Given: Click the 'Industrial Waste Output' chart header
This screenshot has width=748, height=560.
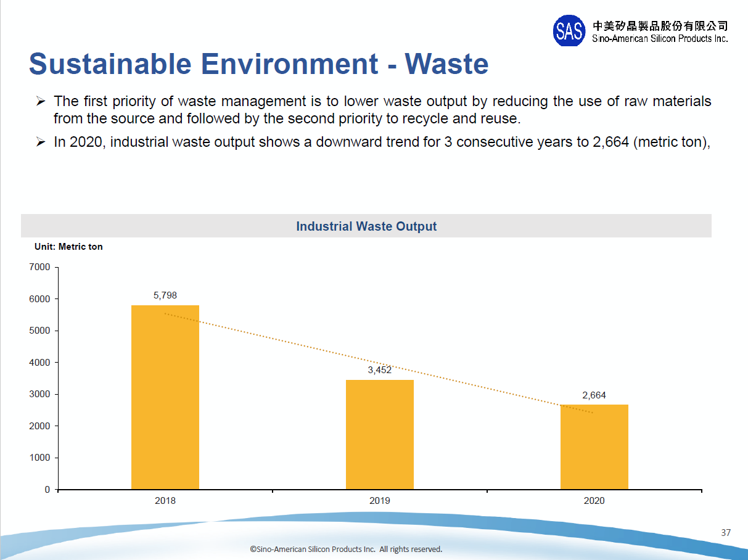Looking at the screenshot, I should (366, 226).
